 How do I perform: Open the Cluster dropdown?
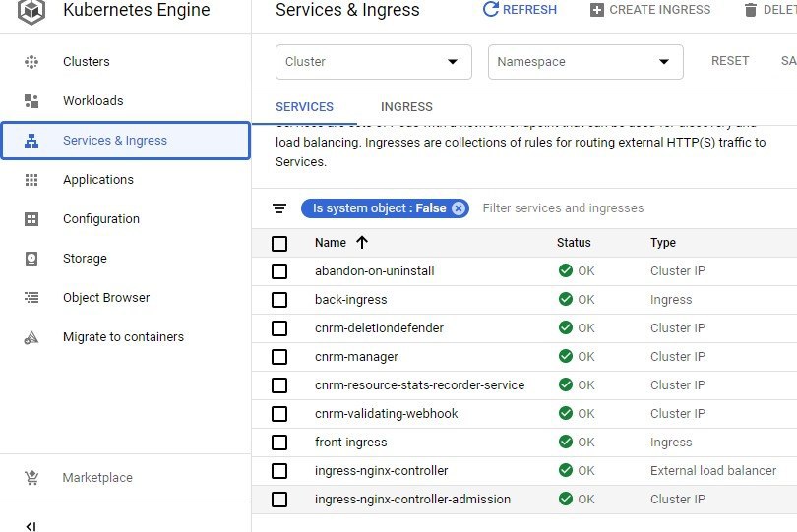click(374, 62)
